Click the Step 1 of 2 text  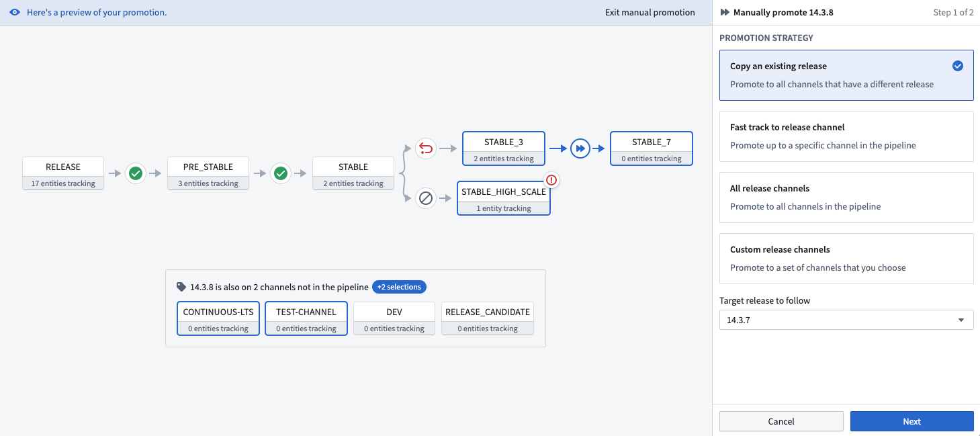coord(953,13)
